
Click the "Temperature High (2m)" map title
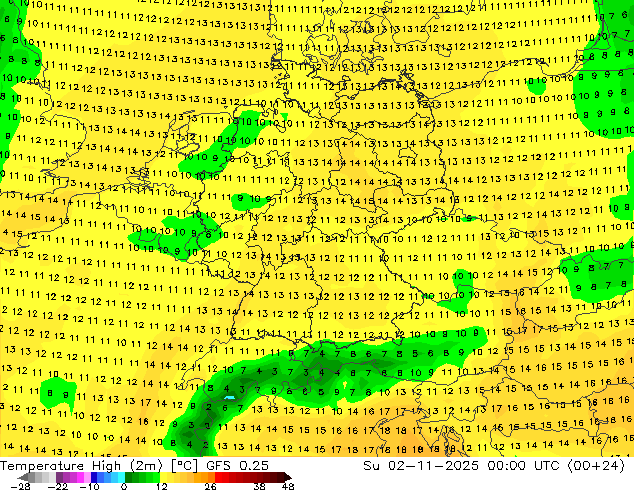[x=81, y=466]
